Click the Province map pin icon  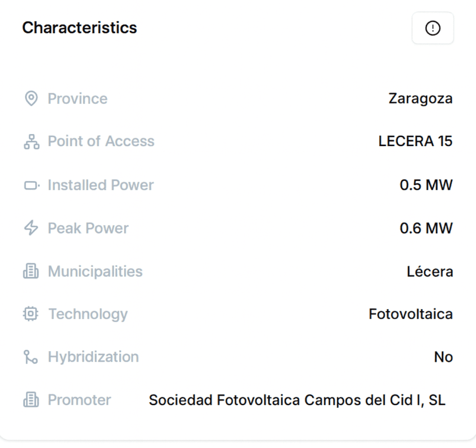(31, 98)
